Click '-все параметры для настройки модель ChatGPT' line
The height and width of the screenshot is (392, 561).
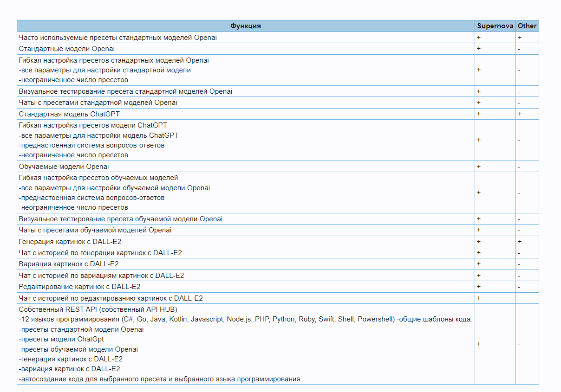(98, 135)
